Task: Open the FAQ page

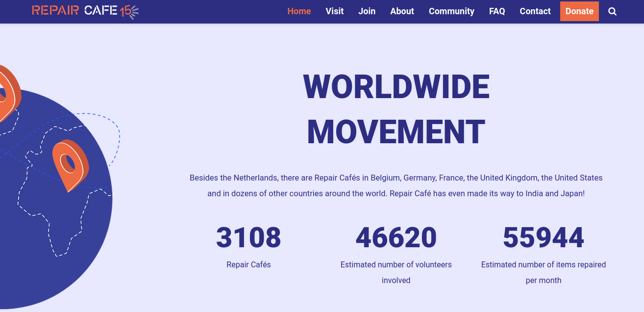Action: (x=497, y=11)
